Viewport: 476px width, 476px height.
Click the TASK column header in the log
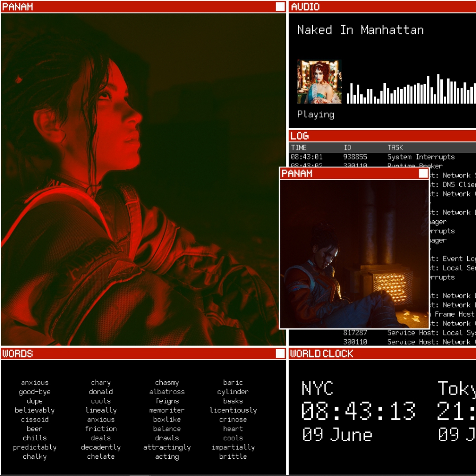(x=395, y=147)
